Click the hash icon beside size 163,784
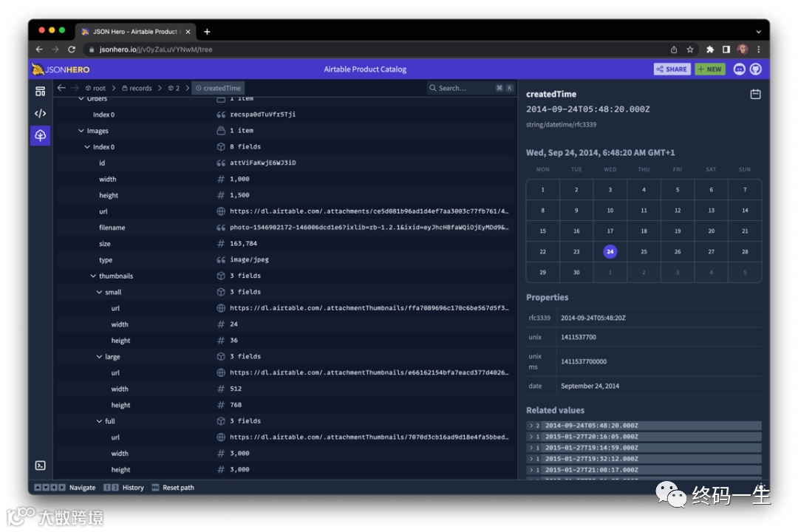Image resolution: width=798 pixels, height=532 pixels. tap(221, 243)
